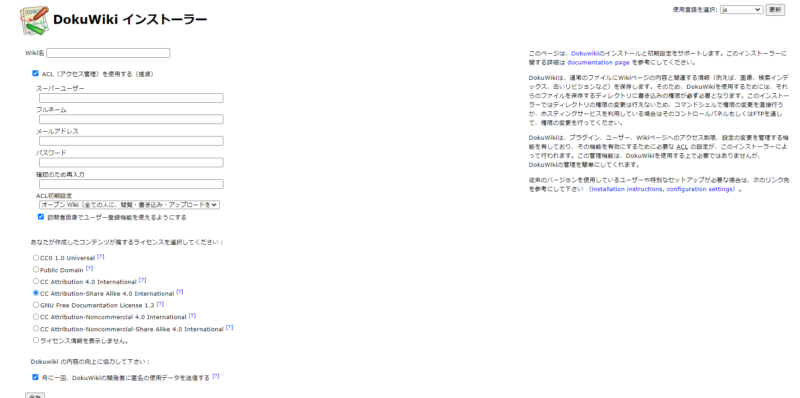The width and height of the screenshot is (800, 398).
Task: Select CC Attribution-Noncommercial 4.0 International radio
Action: (36, 316)
